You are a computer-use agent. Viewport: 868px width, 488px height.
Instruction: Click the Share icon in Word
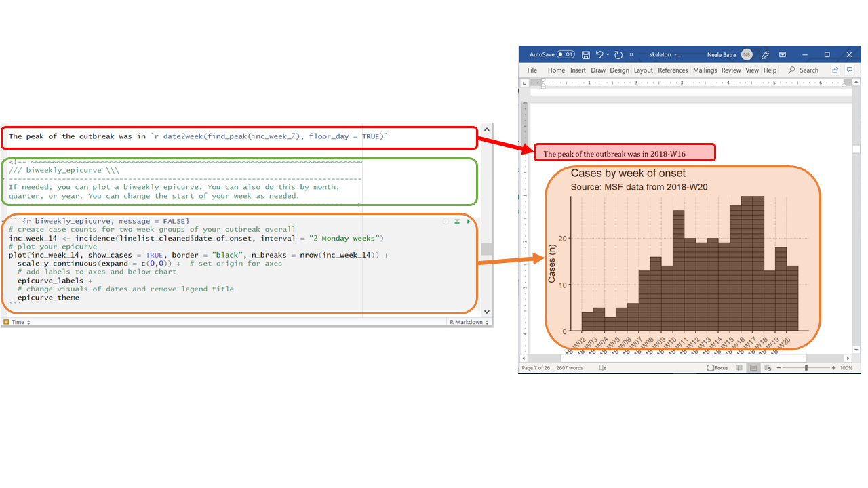click(x=835, y=70)
